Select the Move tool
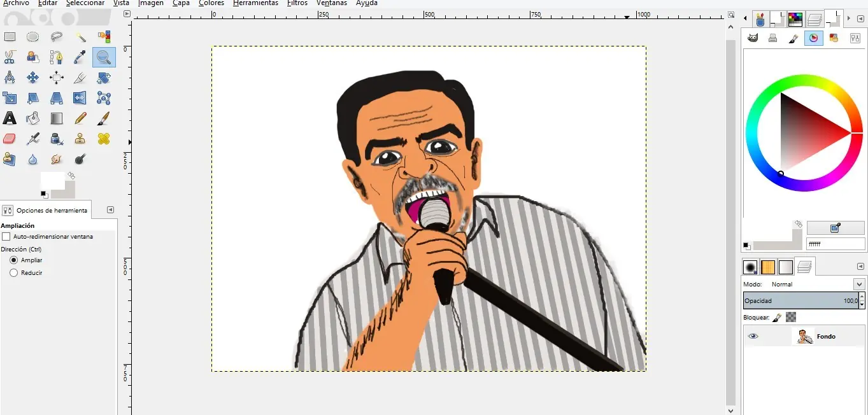868x415 pixels. tap(32, 78)
